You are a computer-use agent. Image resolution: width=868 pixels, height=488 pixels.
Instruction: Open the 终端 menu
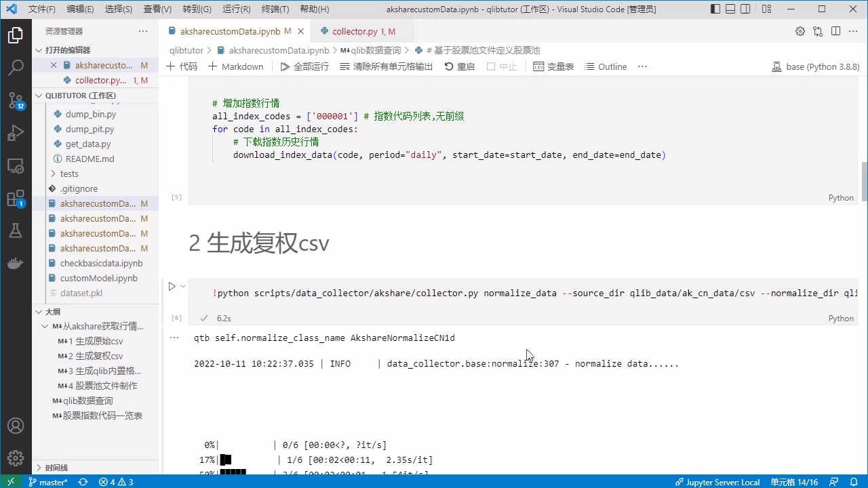click(x=275, y=9)
